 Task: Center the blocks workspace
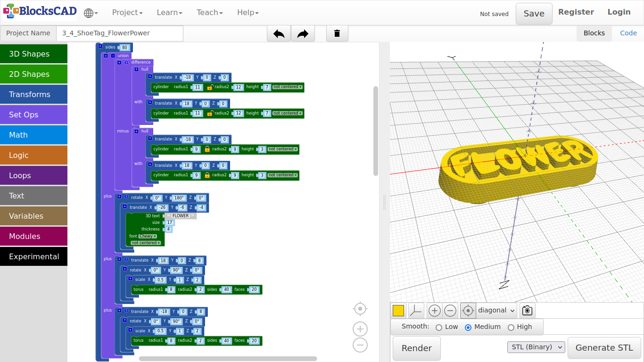tap(360, 309)
